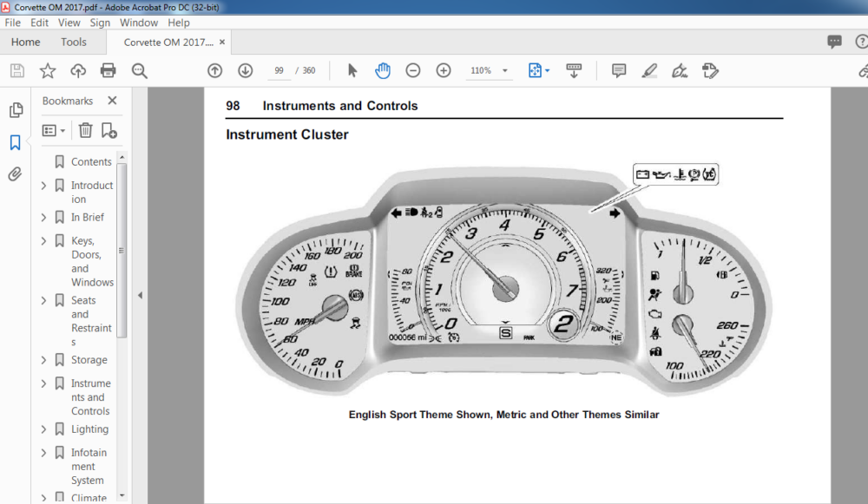
Task: Open the File menu
Action: coord(13,23)
